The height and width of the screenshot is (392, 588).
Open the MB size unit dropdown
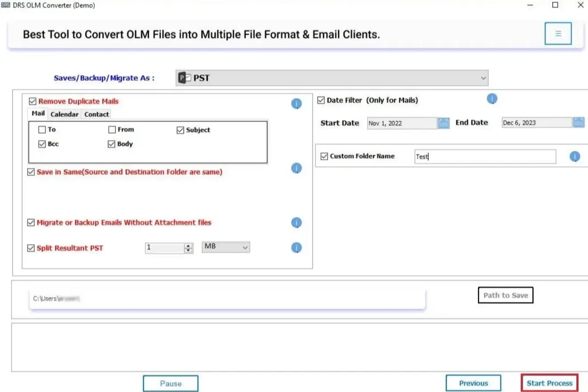point(226,247)
